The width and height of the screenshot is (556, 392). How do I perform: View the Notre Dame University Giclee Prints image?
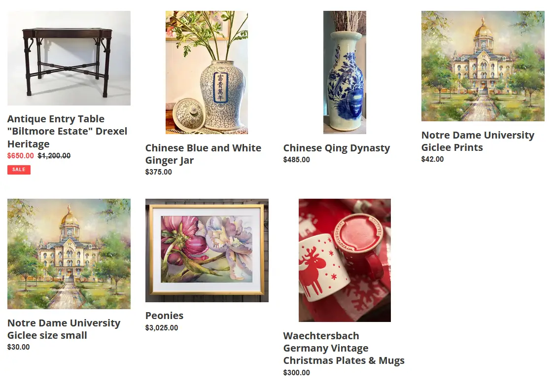483,66
